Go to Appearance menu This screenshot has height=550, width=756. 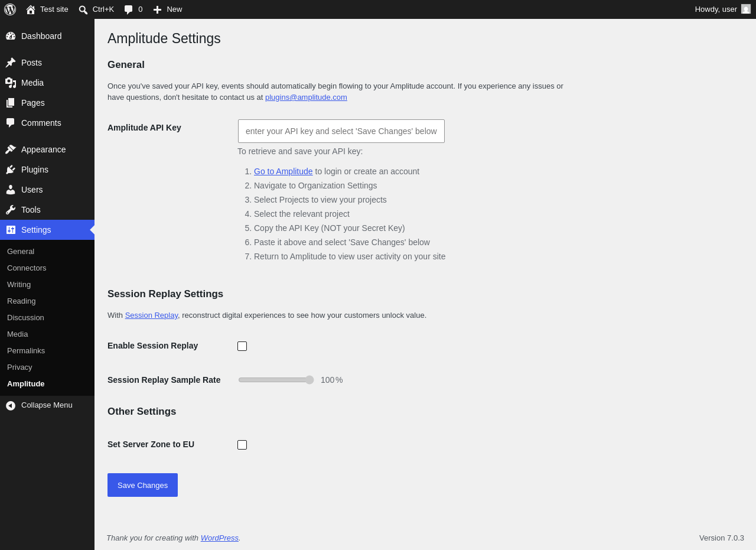click(x=47, y=149)
